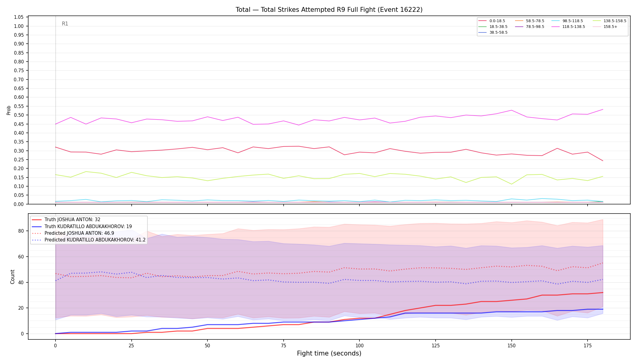The image size is (637, 364).
Task: Click the lime 138.5-158.5 probability line
Action: [x=329, y=178]
